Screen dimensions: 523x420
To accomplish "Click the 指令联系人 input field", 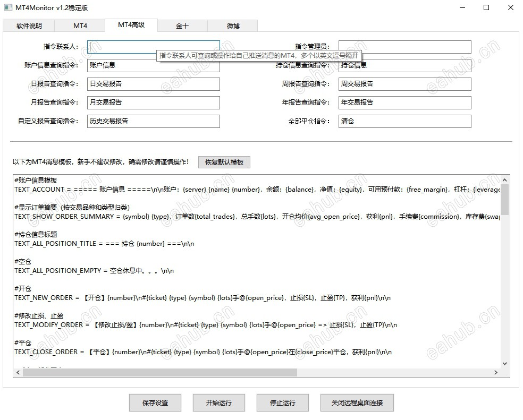I will (x=154, y=47).
